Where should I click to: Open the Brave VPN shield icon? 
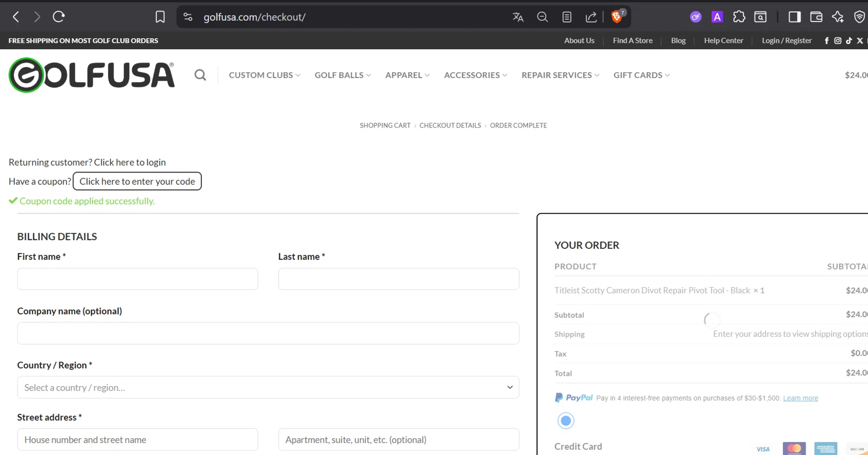[859, 17]
